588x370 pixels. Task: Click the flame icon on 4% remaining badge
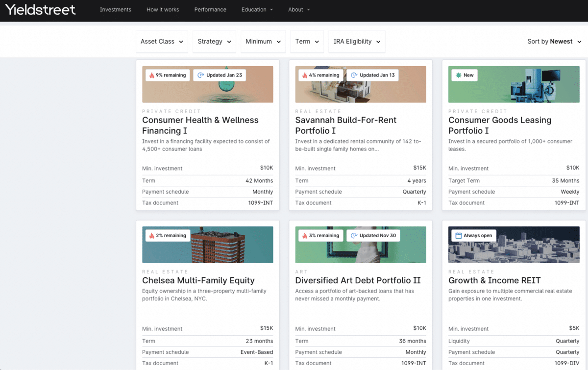point(305,75)
